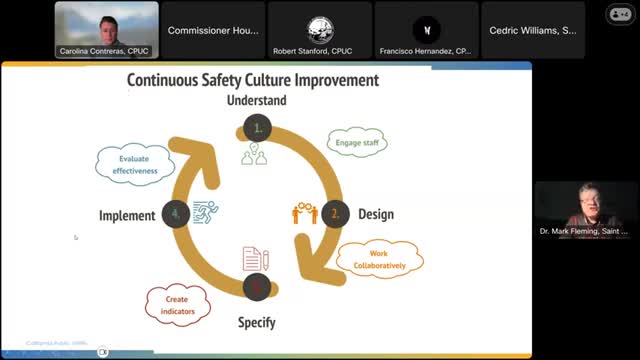Click the document and pencil icon
The height and width of the screenshot is (360, 640).
tap(256, 259)
